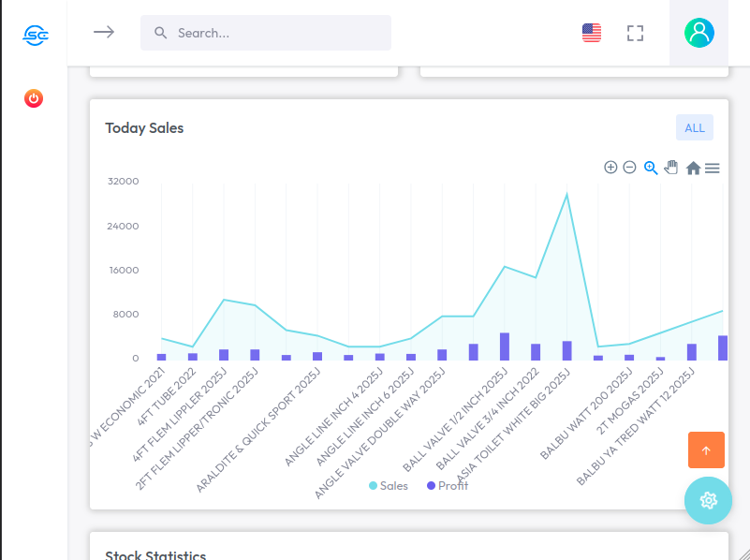Click the SC logo in sidebar
This screenshot has height=560, width=750.
[x=35, y=36]
